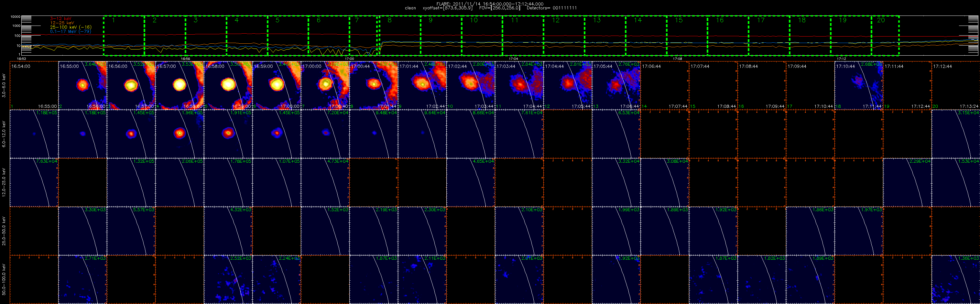The width and height of the screenshot is (980, 304).
Task: Click the '17:08' light curve axis label
Action: [x=677, y=59]
